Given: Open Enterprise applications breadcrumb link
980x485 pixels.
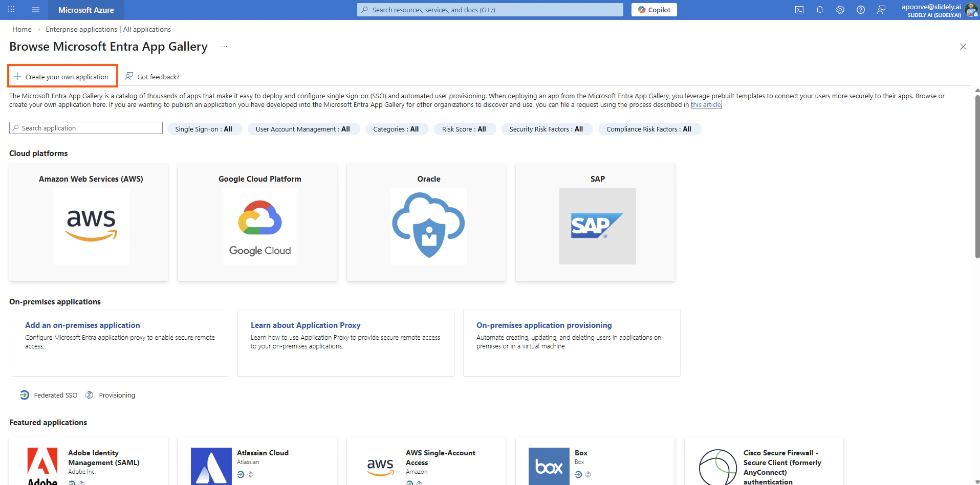Looking at the screenshot, I should (x=108, y=29).
